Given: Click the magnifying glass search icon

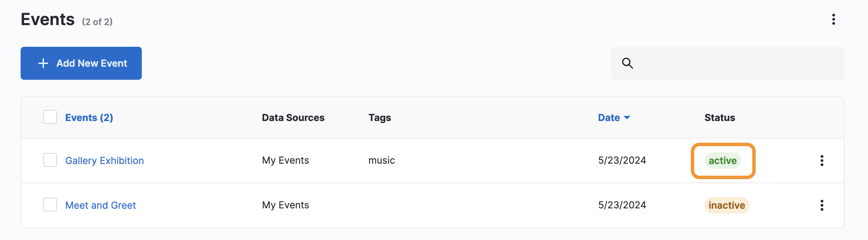Looking at the screenshot, I should (x=627, y=63).
